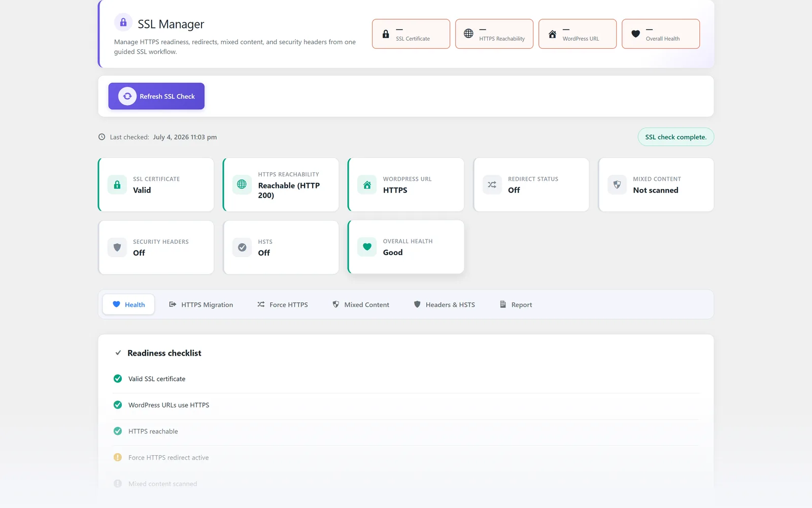Click the clock icon next to Last checked
The height and width of the screenshot is (508, 812).
click(x=101, y=137)
